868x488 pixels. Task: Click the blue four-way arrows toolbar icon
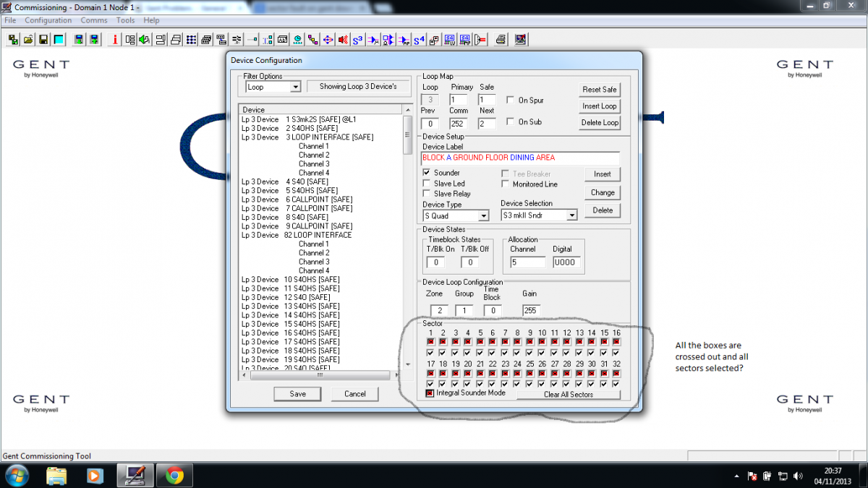pos(328,39)
